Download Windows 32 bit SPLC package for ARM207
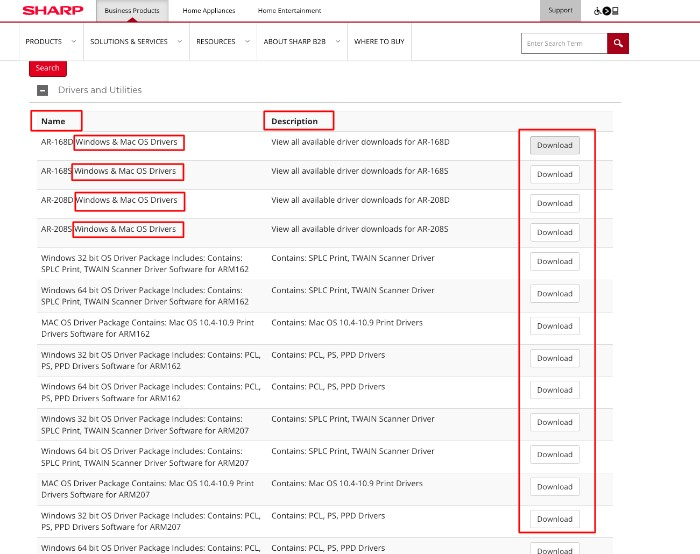700x554 pixels. tap(555, 422)
